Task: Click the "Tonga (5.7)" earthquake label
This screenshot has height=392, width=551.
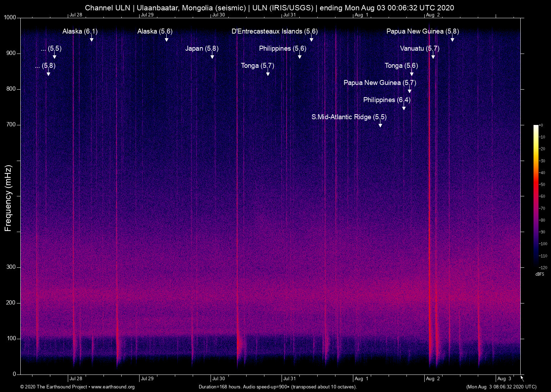Action: point(257,66)
